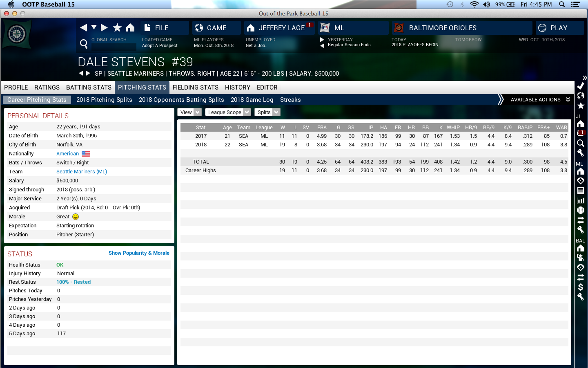588x368 pixels.
Task: Click the Wi-Fi icon in menu bar
Action: pyautogui.click(x=474, y=4)
